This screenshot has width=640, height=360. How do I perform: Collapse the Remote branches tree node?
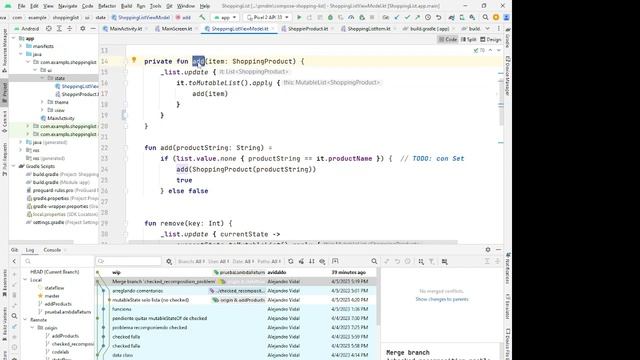25,320
